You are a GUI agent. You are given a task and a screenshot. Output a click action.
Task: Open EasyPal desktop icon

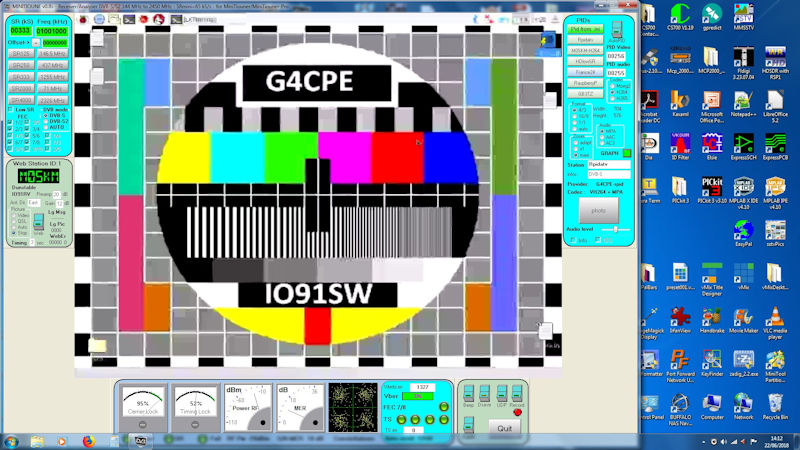click(x=743, y=234)
